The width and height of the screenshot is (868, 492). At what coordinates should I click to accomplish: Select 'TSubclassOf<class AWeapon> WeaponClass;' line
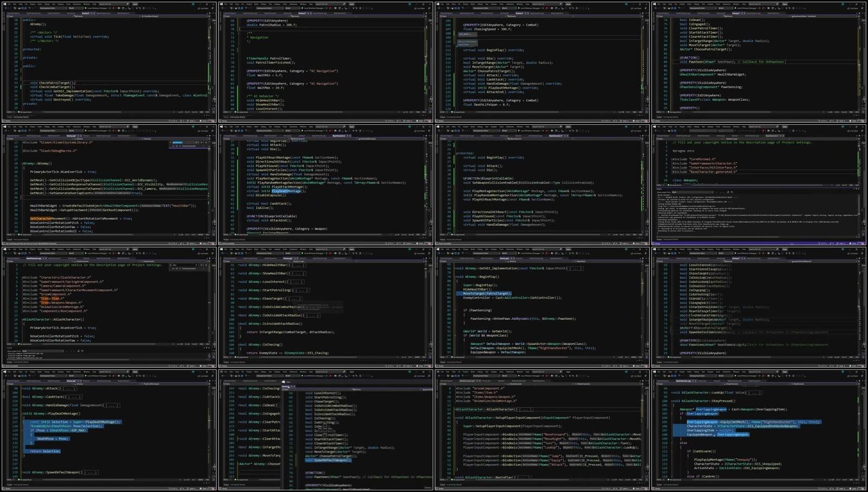pos(714,99)
